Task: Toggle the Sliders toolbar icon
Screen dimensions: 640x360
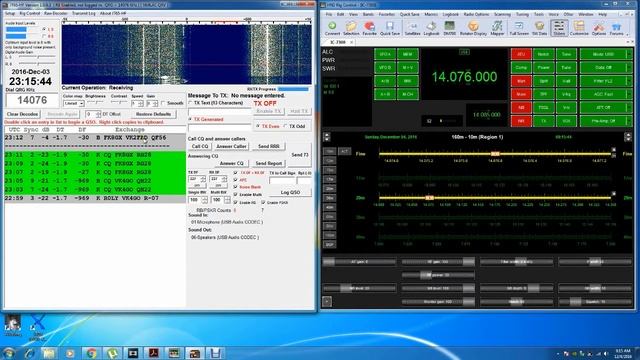Action: (559, 27)
